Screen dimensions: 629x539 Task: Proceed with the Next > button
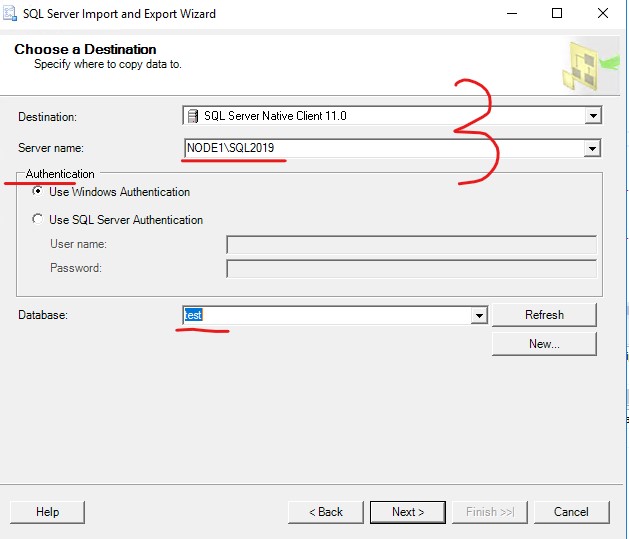[408, 512]
